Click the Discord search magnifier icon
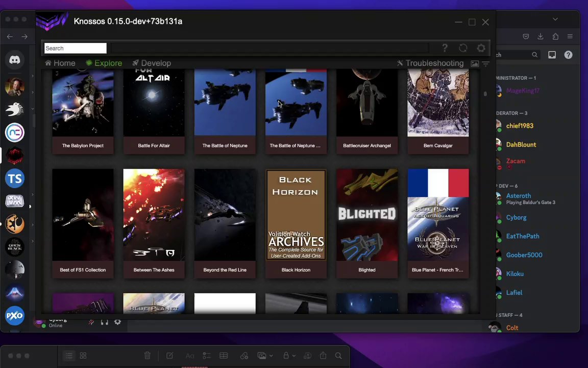This screenshot has width=588, height=368. (535, 55)
